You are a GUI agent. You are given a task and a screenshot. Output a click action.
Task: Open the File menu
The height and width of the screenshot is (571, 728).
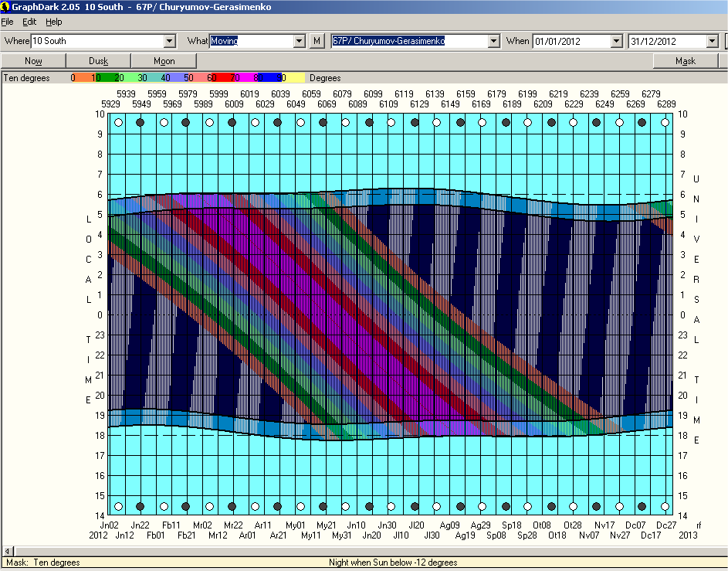[x=8, y=22]
